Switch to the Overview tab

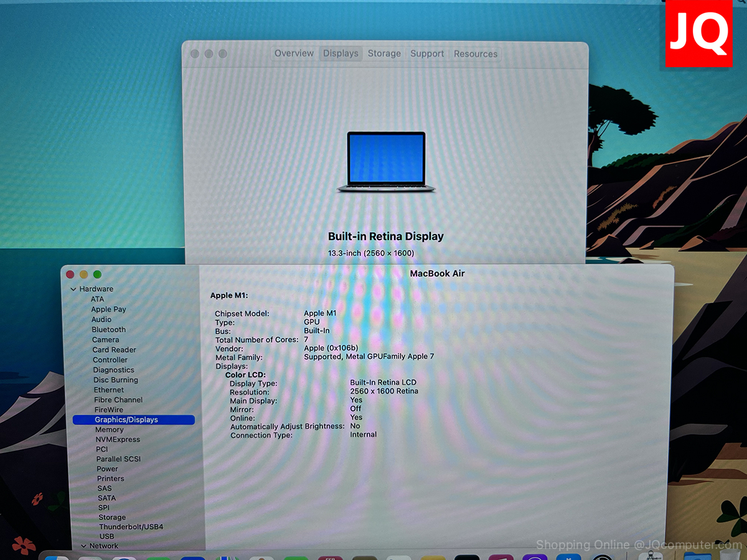294,54
